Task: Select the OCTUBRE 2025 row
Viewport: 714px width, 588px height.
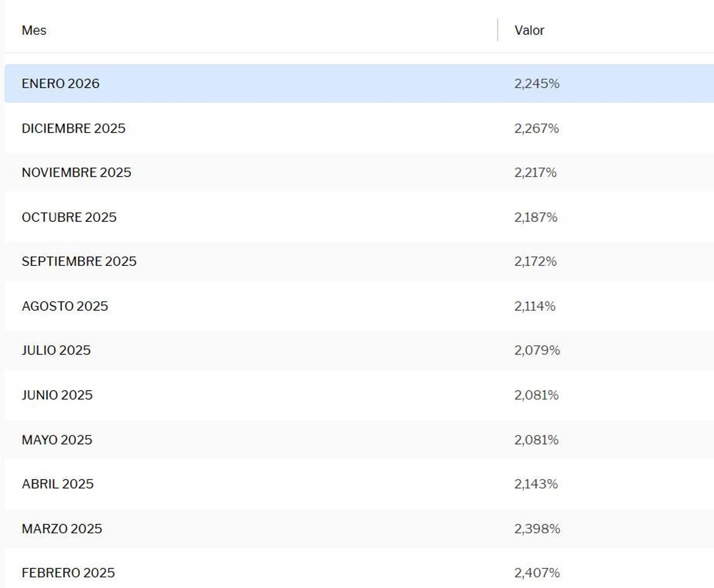Action: [x=69, y=218]
